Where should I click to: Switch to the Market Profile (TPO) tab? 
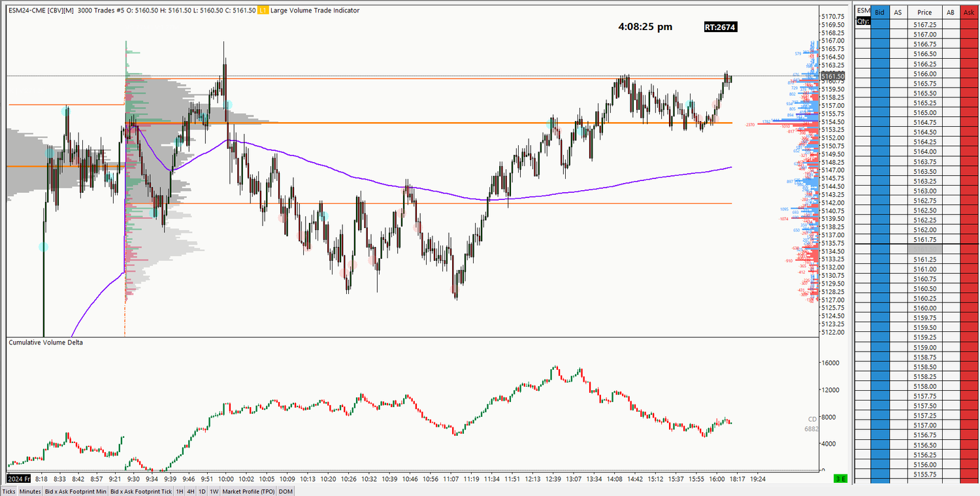pyautogui.click(x=249, y=491)
